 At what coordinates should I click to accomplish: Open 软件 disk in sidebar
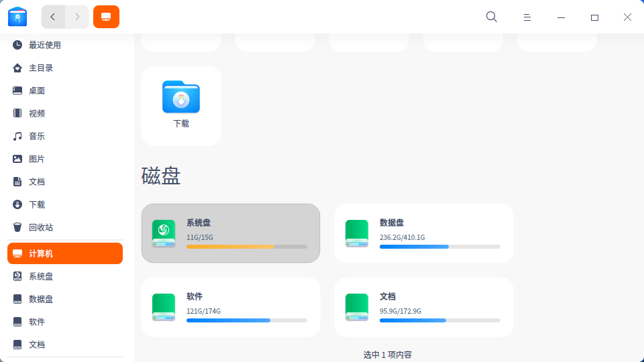[65, 322]
